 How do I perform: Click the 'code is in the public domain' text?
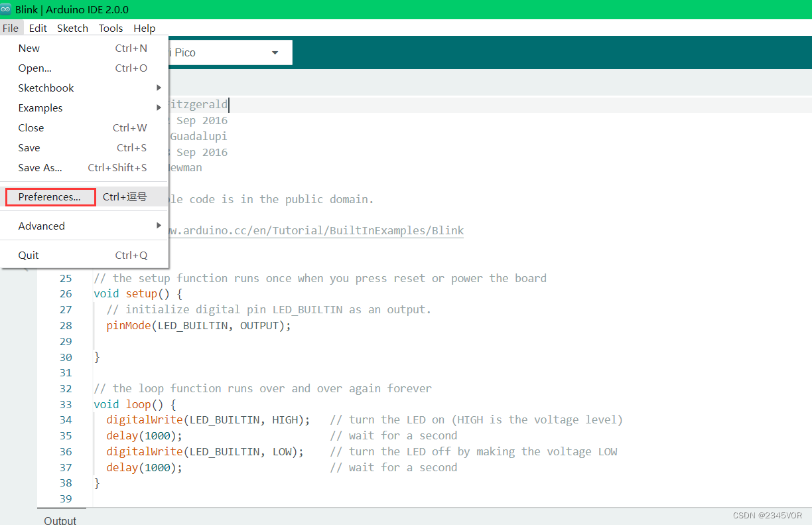(281, 199)
